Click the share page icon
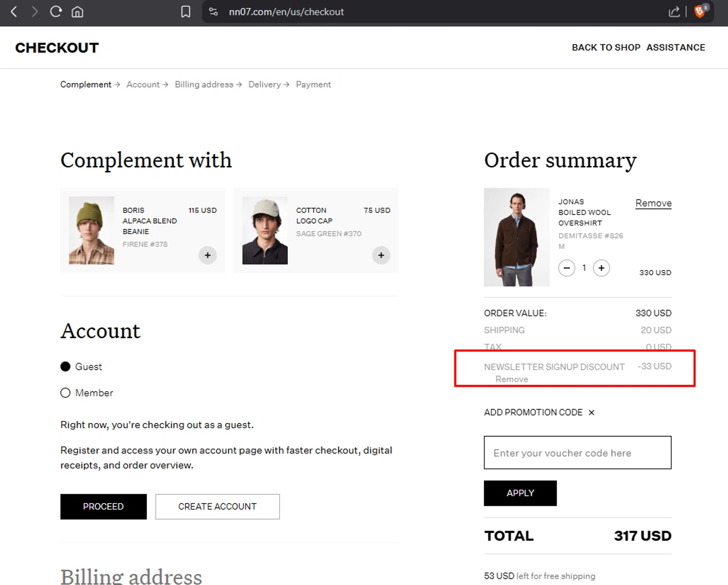Viewport: 728px width, 585px height. click(674, 12)
